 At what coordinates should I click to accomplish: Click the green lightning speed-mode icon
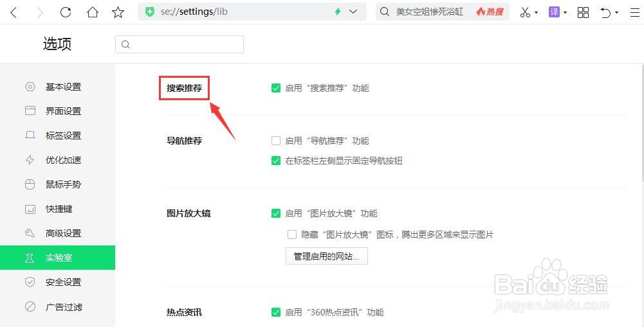tap(338, 12)
